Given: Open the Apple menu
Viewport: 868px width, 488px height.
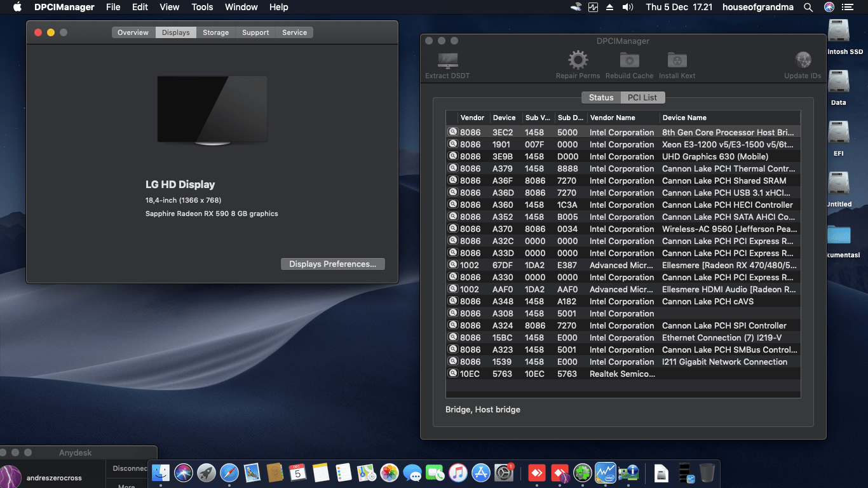Looking at the screenshot, I should click(x=17, y=7).
